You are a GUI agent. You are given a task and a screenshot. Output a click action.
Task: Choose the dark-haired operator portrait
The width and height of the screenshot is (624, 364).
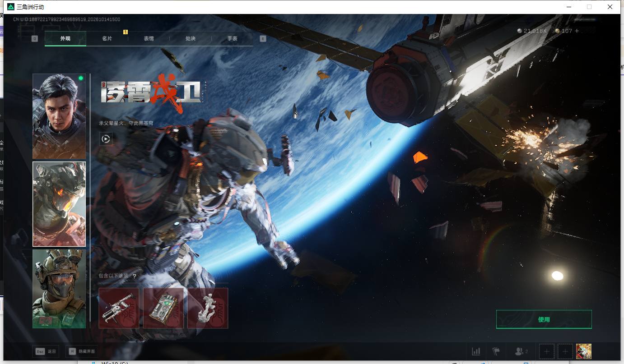pos(59,116)
